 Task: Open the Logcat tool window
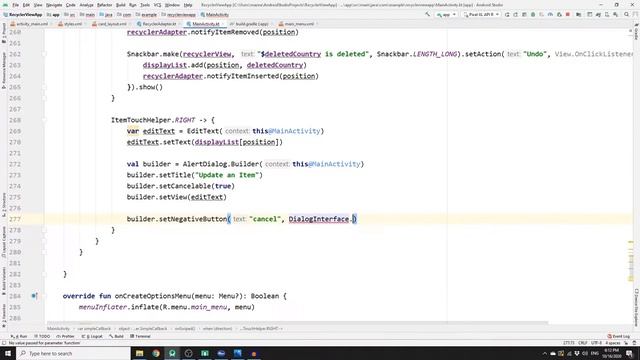pos(92,336)
